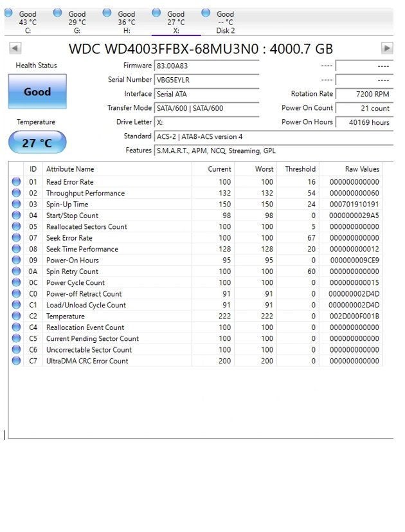Click the Drive Letter field X:
405x532 pixels.
tap(206, 122)
